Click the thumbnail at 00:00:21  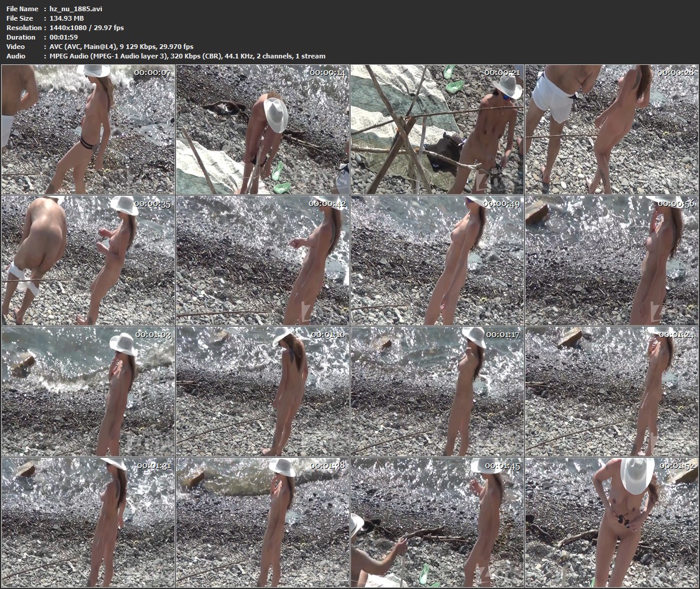coord(437,129)
